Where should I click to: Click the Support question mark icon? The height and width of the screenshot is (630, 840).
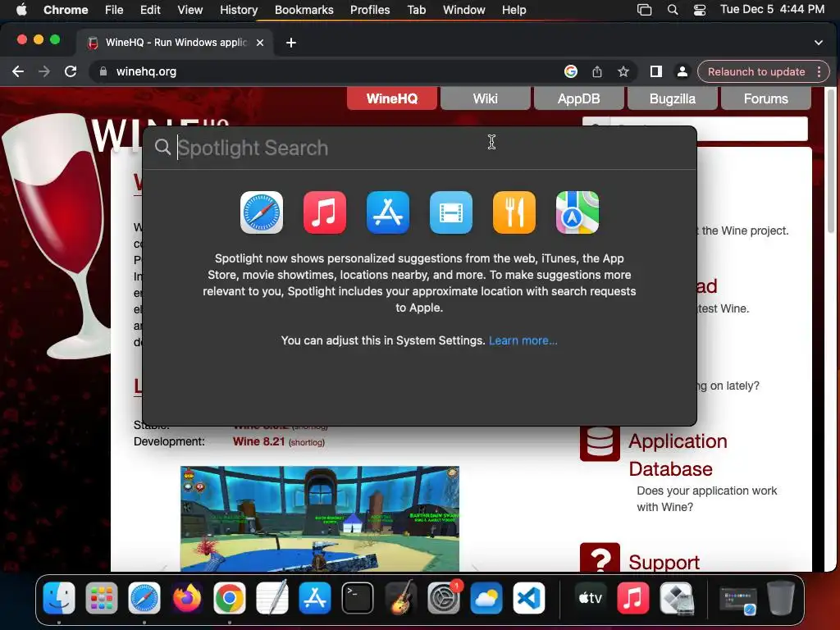600,558
